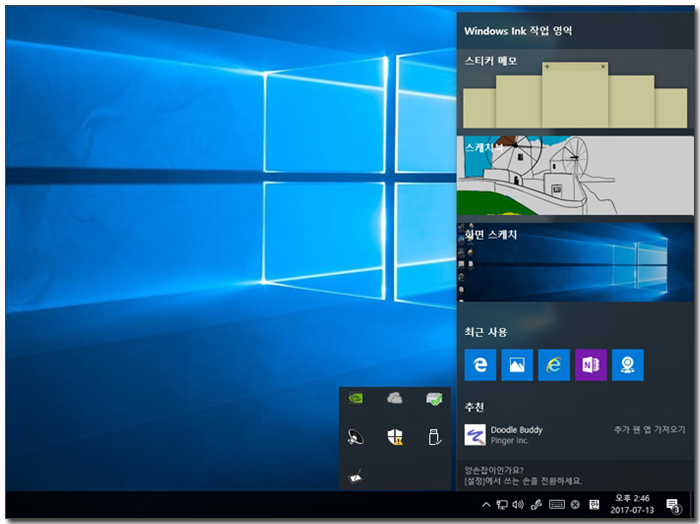Open the Screen Sketch thumbnail

coord(575,262)
